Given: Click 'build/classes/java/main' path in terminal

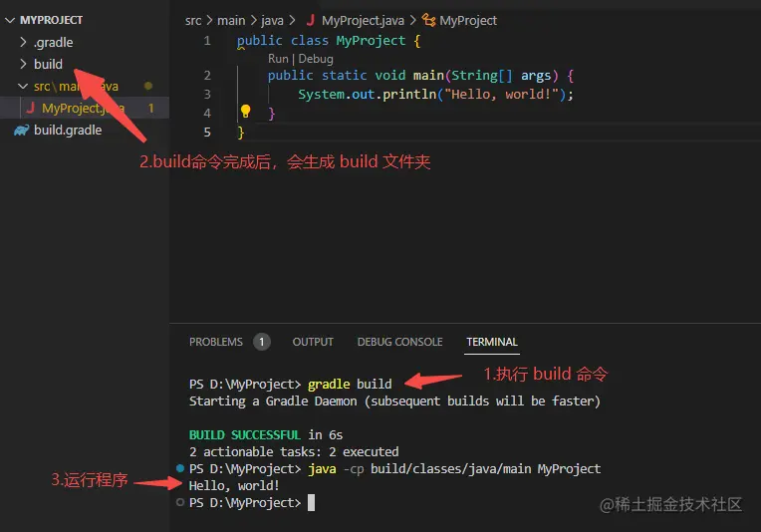Looking at the screenshot, I should point(450,468).
